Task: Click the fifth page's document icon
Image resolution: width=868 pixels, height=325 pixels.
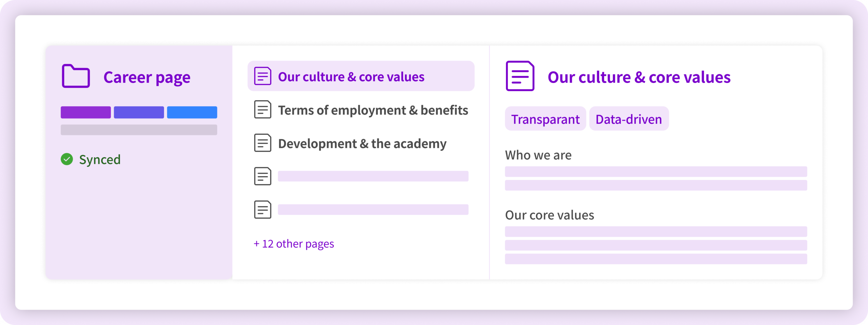Action: (x=263, y=210)
